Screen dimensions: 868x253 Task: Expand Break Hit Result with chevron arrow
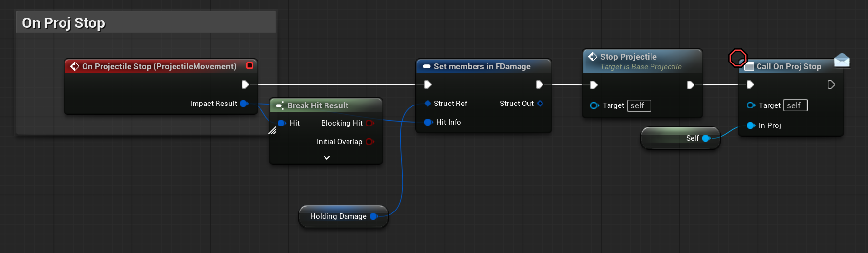coord(327,158)
